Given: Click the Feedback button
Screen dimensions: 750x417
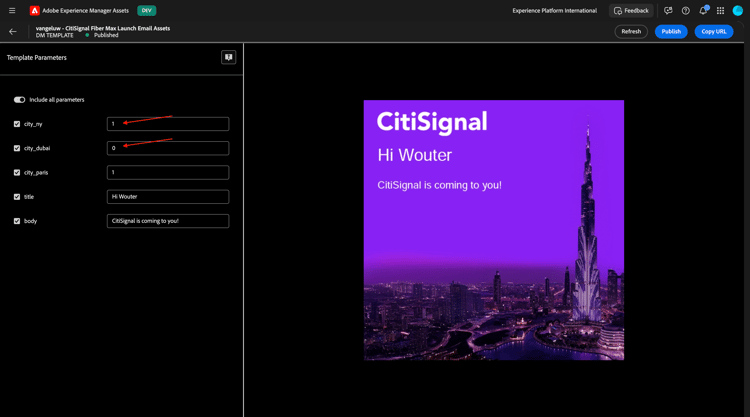Looking at the screenshot, I should coord(631,11).
